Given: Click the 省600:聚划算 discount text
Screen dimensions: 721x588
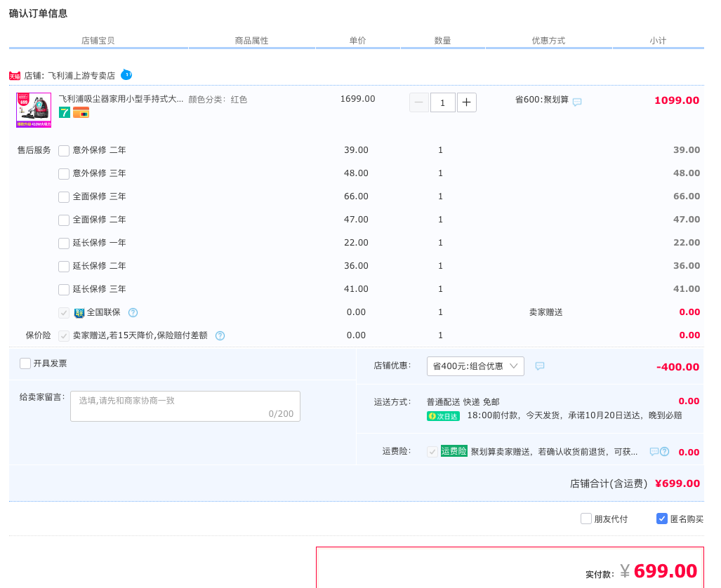Looking at the screenshot, I should (542, 100).
